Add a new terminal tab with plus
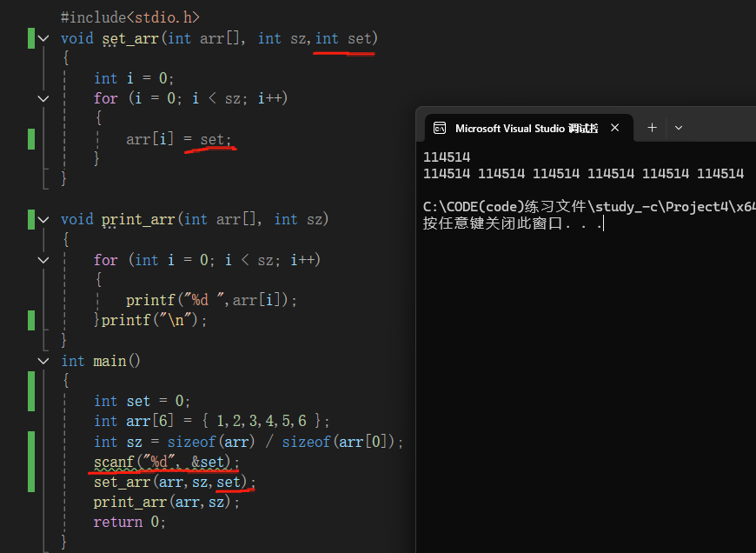 point(652,128)
